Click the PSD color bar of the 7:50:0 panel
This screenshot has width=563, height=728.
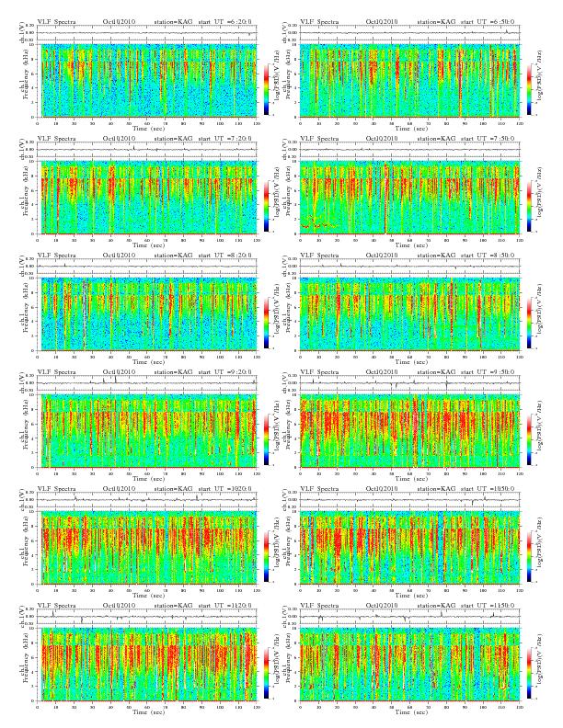pos(529,206)
